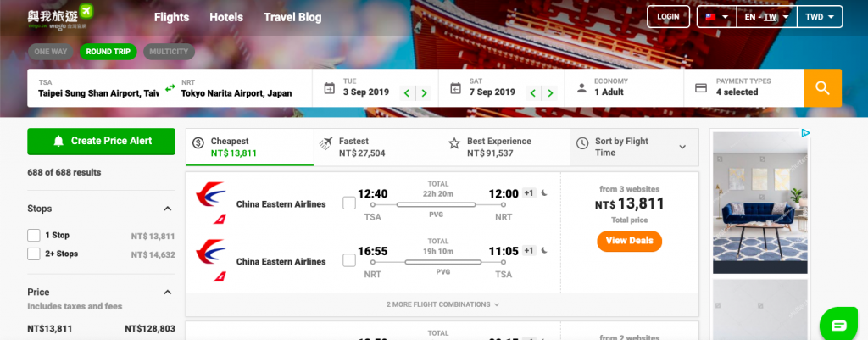Image resolution: width=868 pixels, height=340 pixels.
Task: Click the dollar icon on Cheapest tab
Action: point(198,142)
